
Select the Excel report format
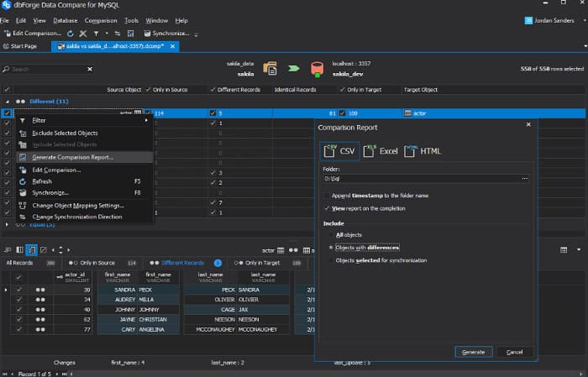[381, 151]
